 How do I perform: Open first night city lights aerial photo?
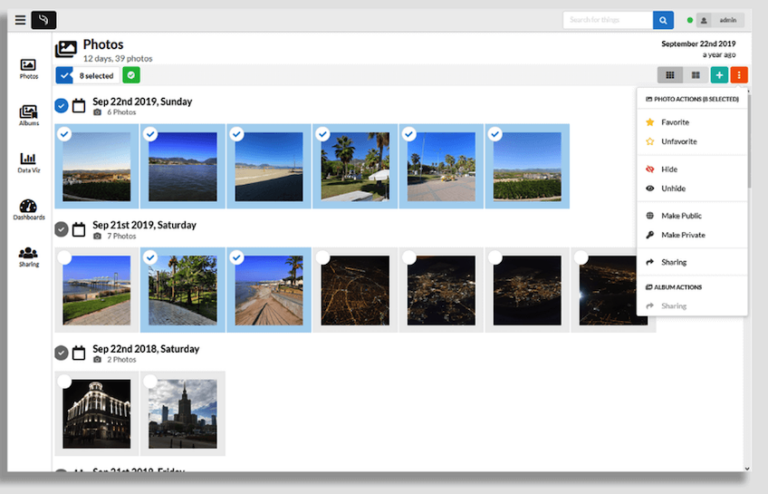tap(355, 290)
